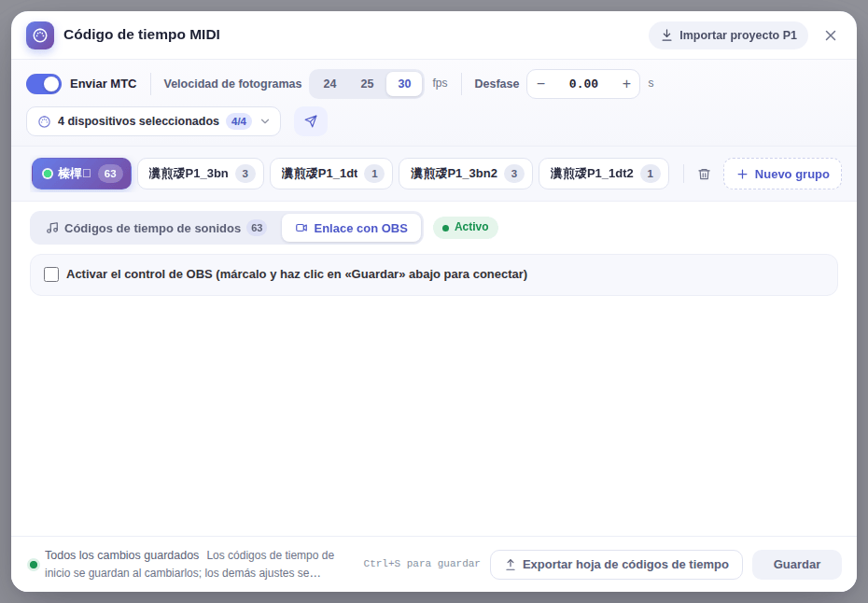868x603 pixels.
Task: Increase Desfase with the plus button
Action: pyautogui.click(x=626, y=84)
